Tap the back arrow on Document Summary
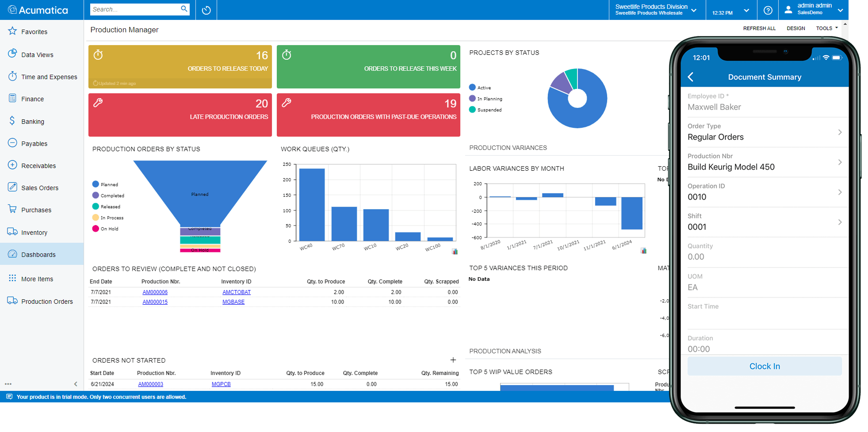Viewport: 868px width, 432px height. point(691,77)
